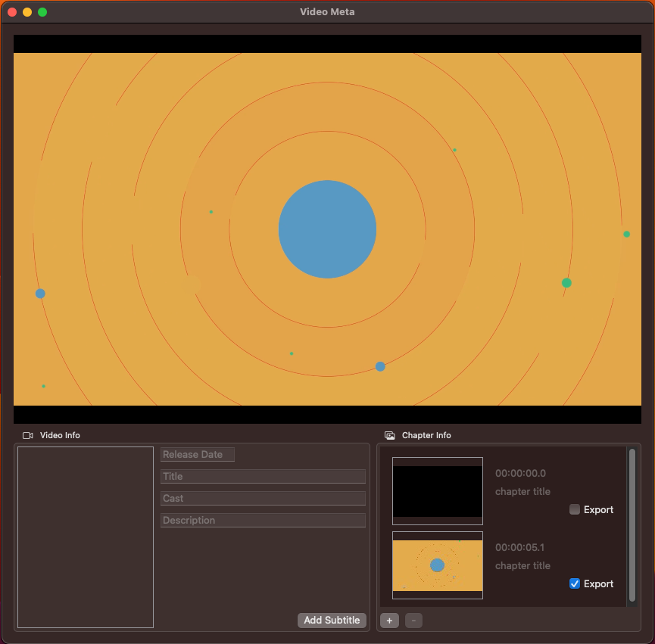Image resolution: width=655 pixels, height=644 pixels.
Task: Click the minus icon to remove a chapter
Action: tap(413, 621)
